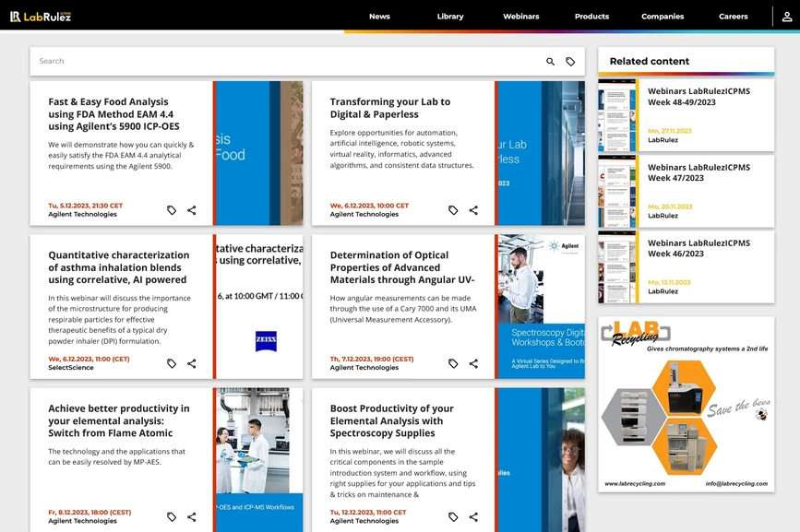
Task: Click Agilent Technologies under Fast & Easy Food card
Action: [x=83, y=215]
